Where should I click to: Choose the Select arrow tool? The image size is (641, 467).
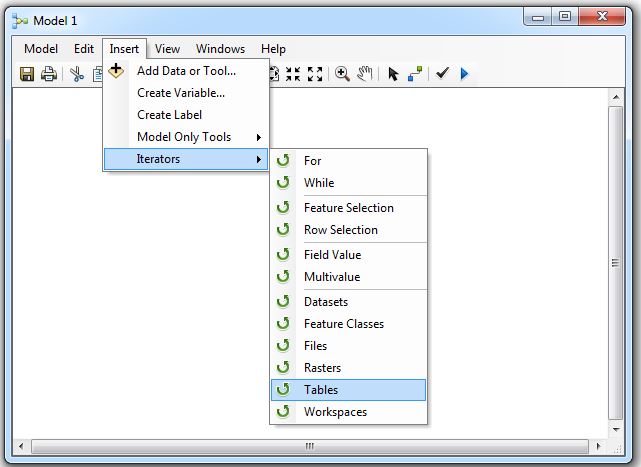[x=393, y=74]
